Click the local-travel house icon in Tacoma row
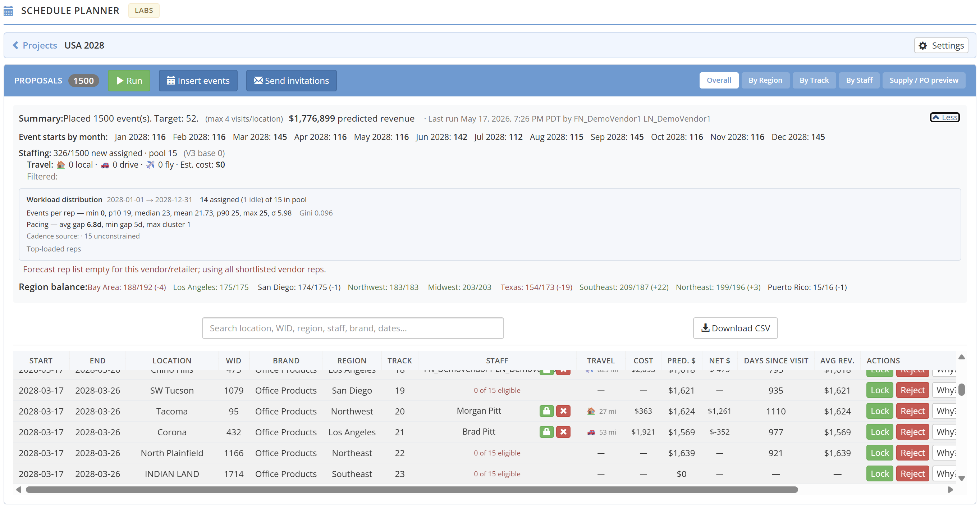980x508 pixels. [x=591, y=411]
